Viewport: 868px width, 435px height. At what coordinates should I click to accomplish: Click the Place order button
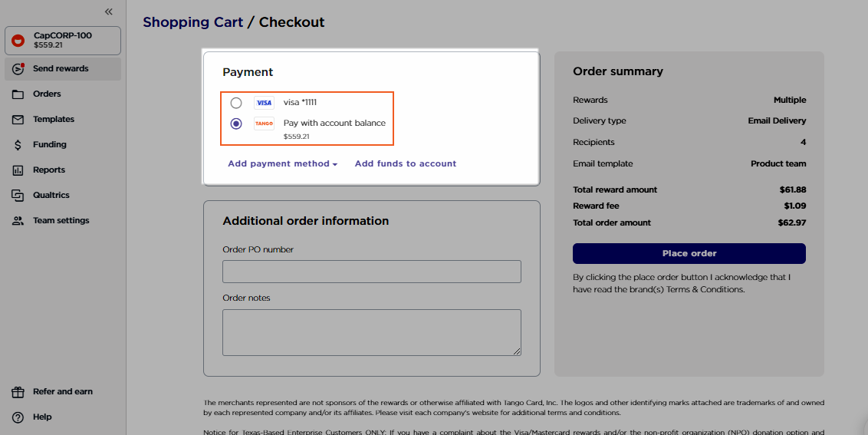tap(689, 253)
